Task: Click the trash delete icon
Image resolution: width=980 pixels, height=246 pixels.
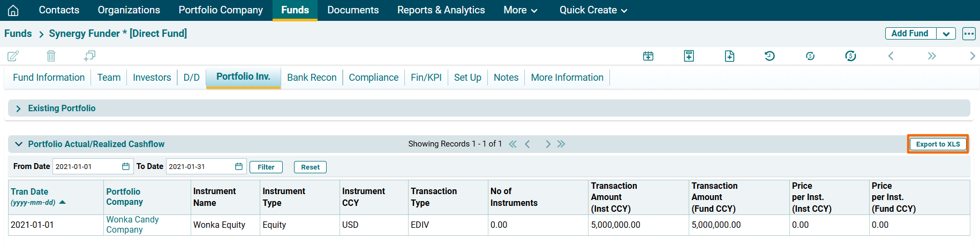Action: pos(51,56)
